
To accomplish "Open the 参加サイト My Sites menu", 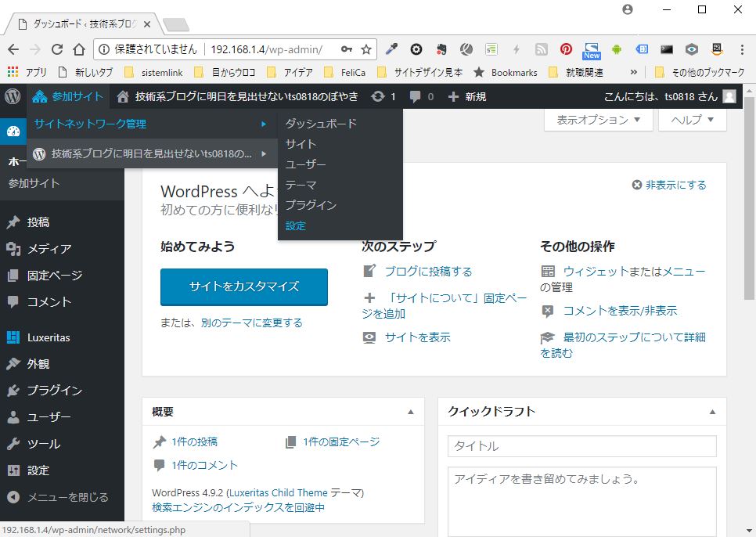I will point(67,96).
